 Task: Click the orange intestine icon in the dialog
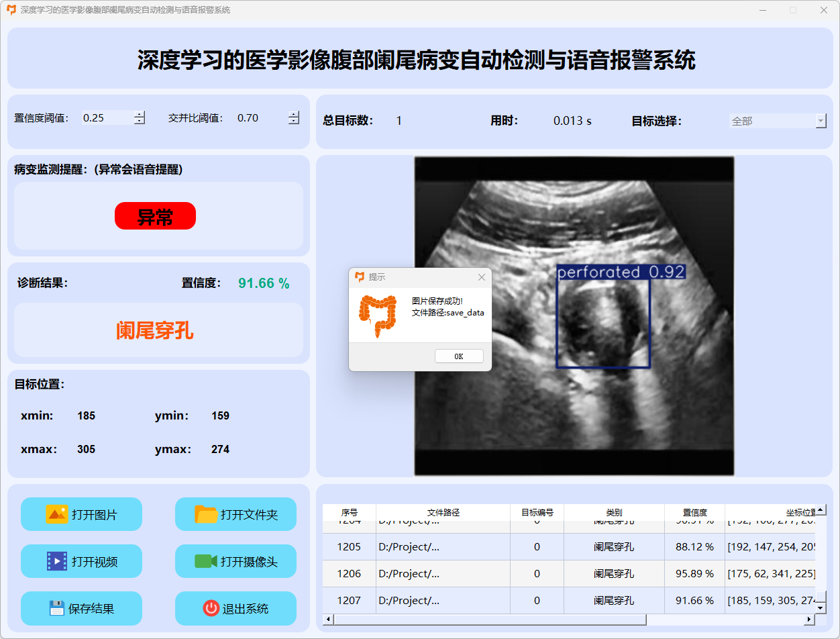[x=378, y=316]
